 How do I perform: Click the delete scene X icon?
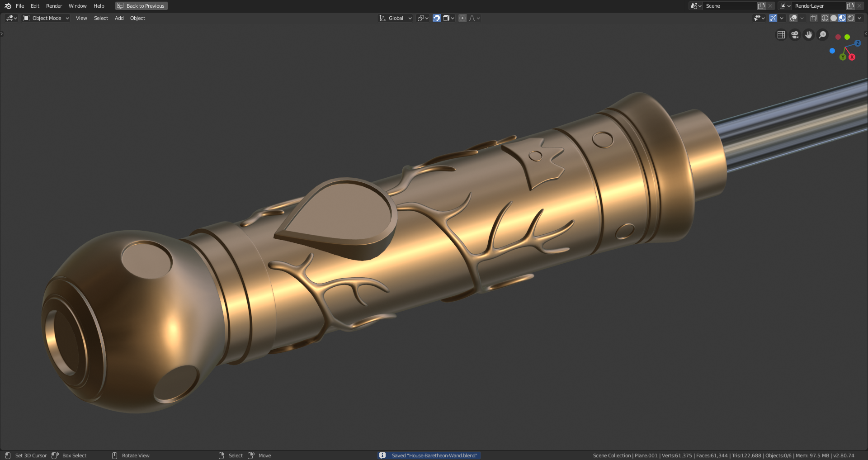tap(770, 6)
